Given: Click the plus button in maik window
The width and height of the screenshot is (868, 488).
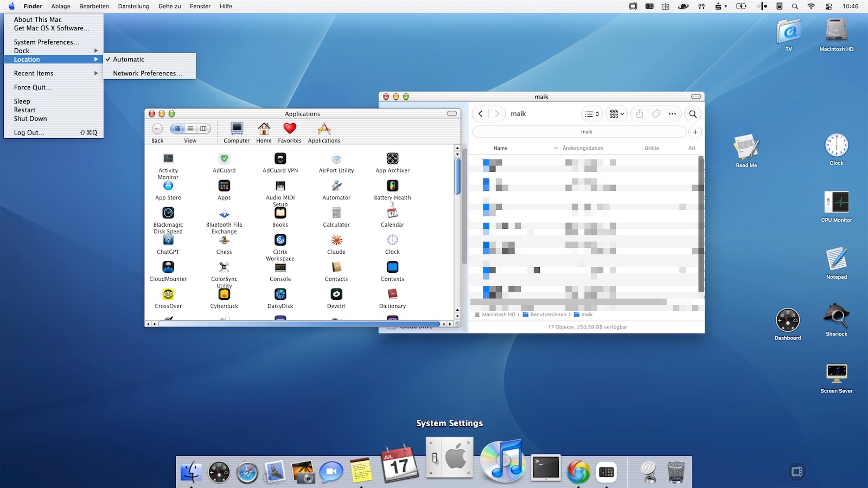Looking at the screenshot, I should [x=695, y=132].
